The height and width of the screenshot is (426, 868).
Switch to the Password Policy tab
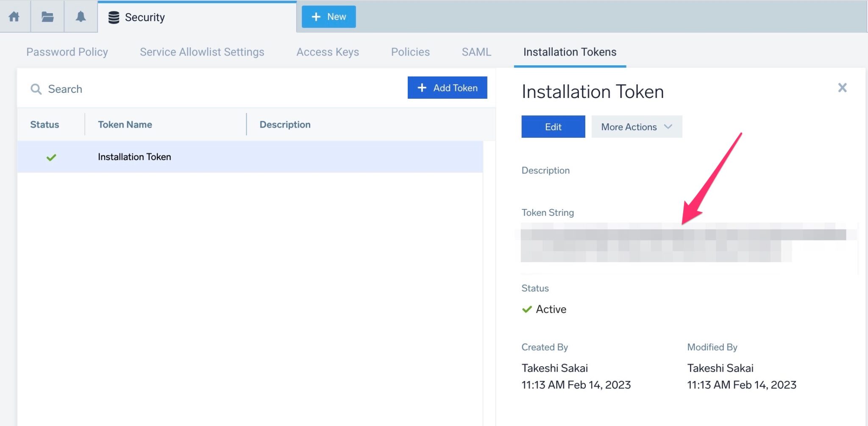[x=67, y=52]
